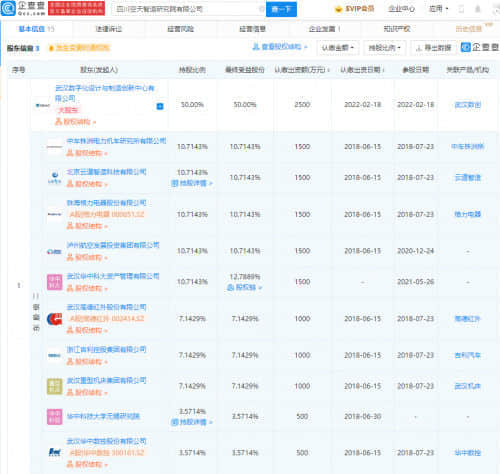500x474 pixels.
Task: Open 股权结构 under 浙江吉利控股 row
Action: [x=87, y=362]
